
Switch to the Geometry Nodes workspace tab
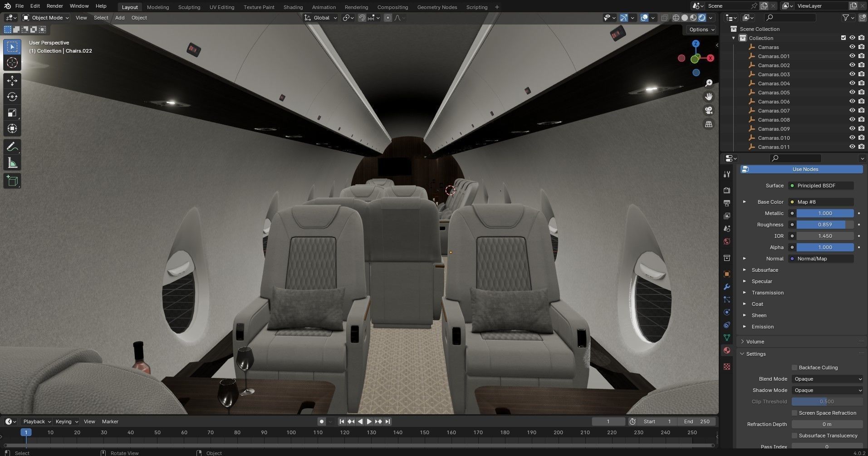point(437,7)
